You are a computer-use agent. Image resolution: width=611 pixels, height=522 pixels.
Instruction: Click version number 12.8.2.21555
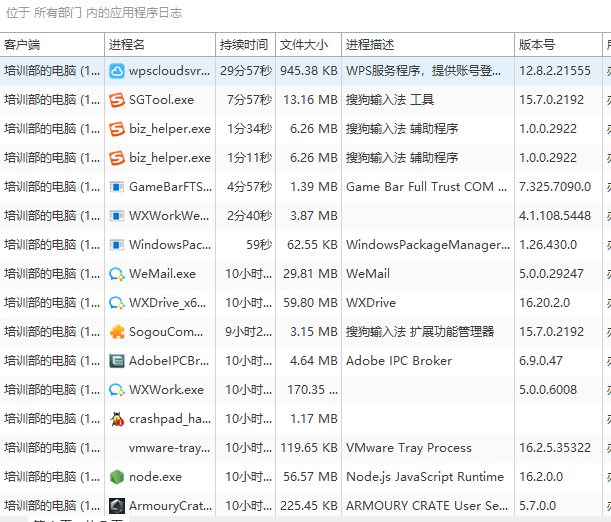[x=555, y=71]
